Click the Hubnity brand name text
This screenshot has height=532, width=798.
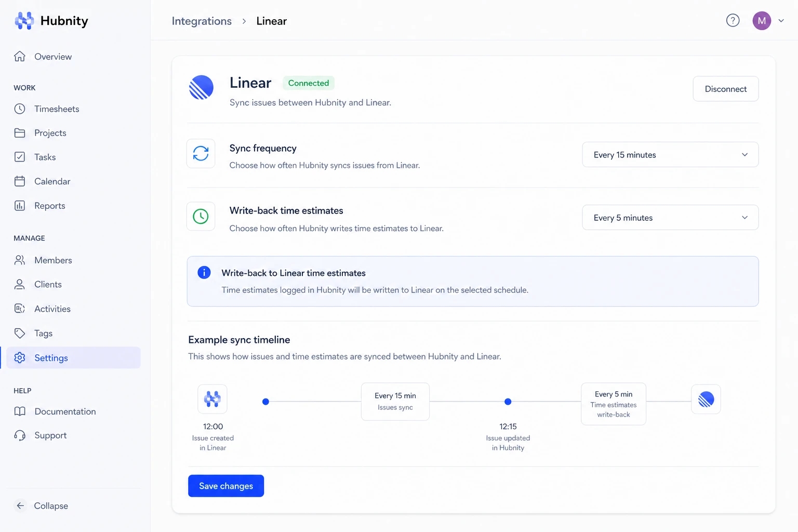[64, 21]
